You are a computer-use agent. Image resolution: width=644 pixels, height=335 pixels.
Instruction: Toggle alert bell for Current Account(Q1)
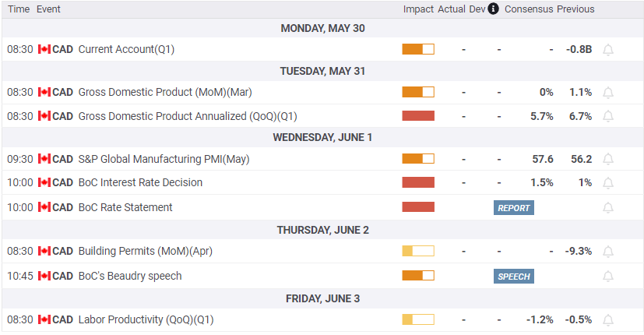[608, 50]
